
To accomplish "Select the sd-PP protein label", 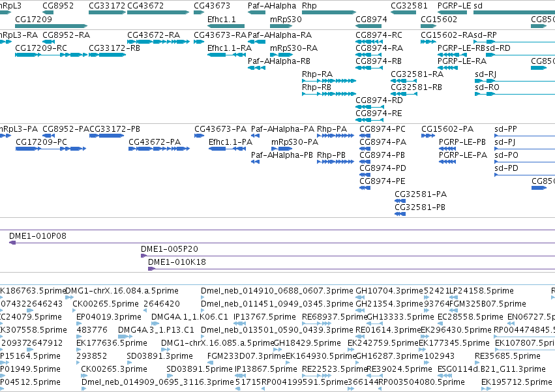I will (505, 129).
